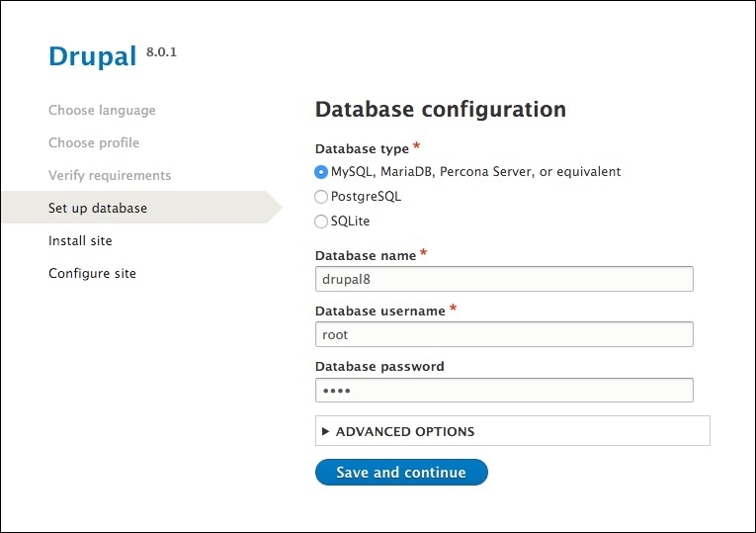Select the Set up database step
The height and width of the screenshot is (533, 756).
coord(141,208)
